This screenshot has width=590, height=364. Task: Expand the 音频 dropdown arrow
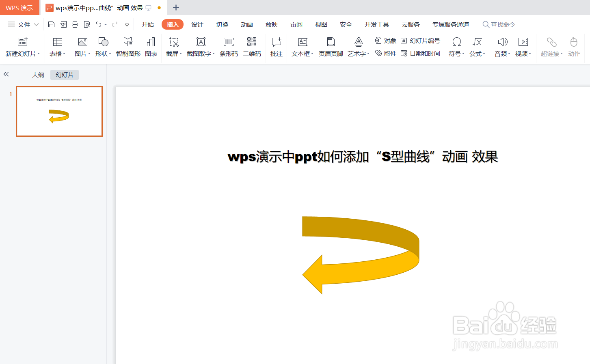pos(509,54)
